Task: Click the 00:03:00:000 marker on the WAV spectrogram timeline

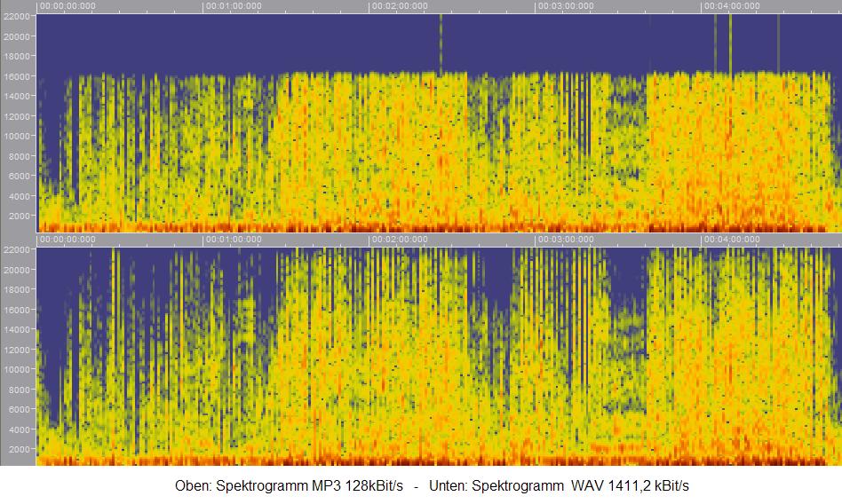Action: pos(566,240)
